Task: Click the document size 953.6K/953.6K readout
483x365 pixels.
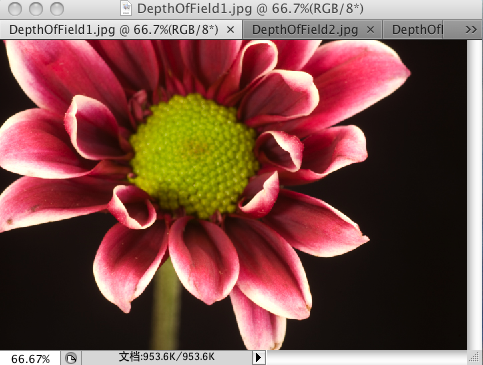Action: 167,357
